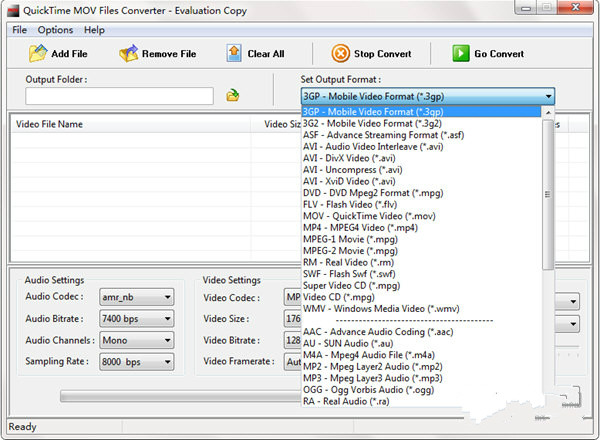Screen dimensions: 600x440
Task: Select MP4 - MPEG4 Video (*.mp4)
Action: [421, 228]
